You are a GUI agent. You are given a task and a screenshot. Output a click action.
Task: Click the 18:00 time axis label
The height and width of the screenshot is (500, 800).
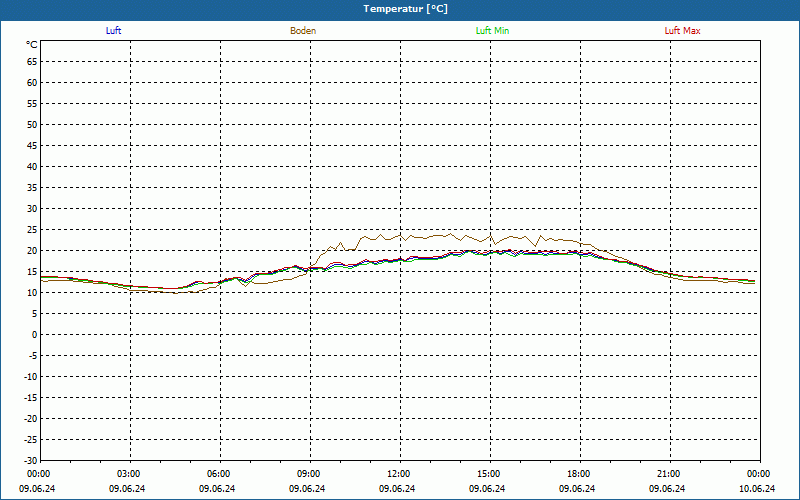(x=579, y=474)
